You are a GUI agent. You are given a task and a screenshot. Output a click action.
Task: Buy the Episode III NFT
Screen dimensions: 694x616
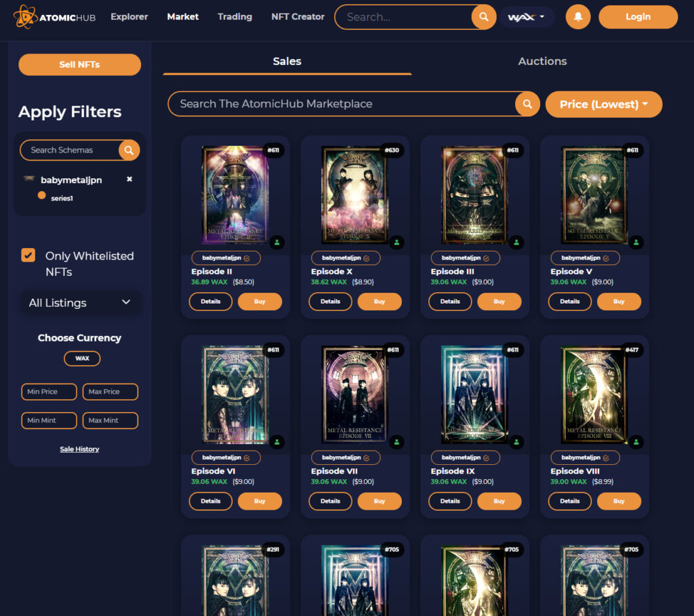(x=499, y=302)
